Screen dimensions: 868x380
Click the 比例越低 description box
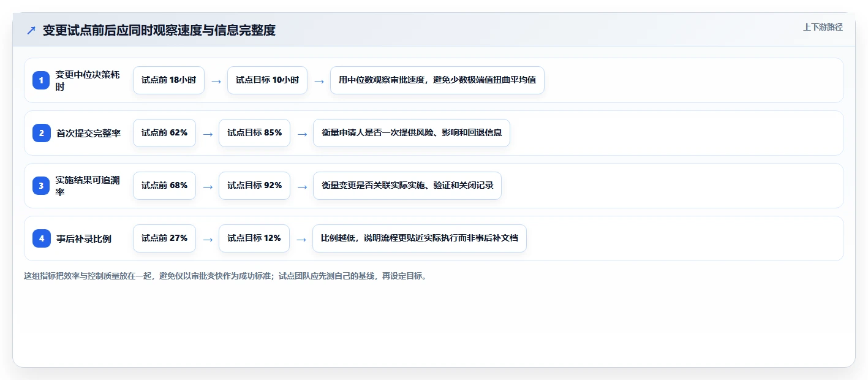(420, 238)
